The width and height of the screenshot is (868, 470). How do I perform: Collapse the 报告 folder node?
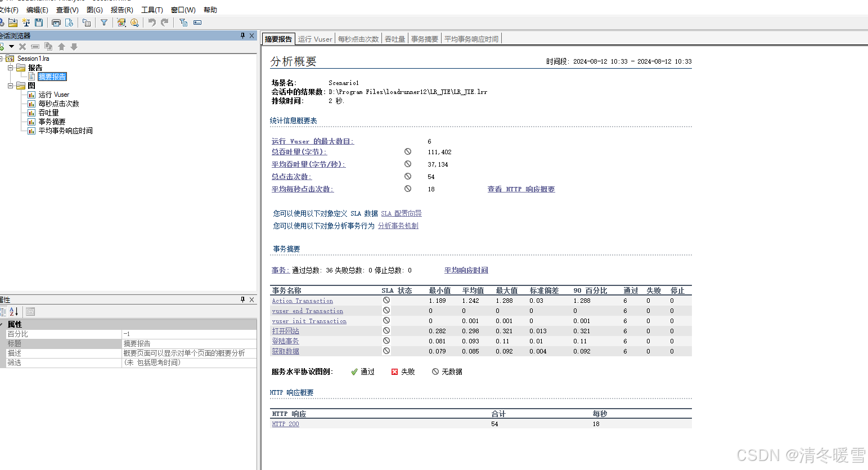(x=10, y=68)
